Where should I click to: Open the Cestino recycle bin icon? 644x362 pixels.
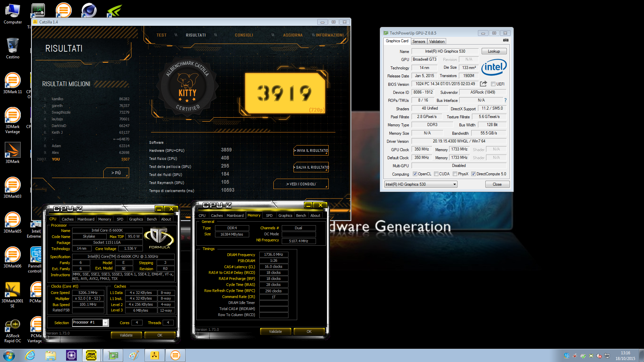point(13,48)
